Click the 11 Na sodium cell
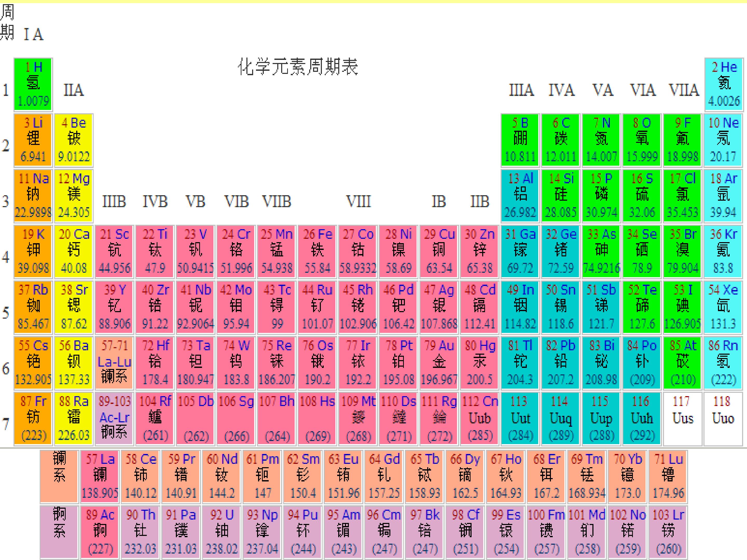The width and height of the screenshot is (747, 560). pyautogui.click(x=33, y=196)
